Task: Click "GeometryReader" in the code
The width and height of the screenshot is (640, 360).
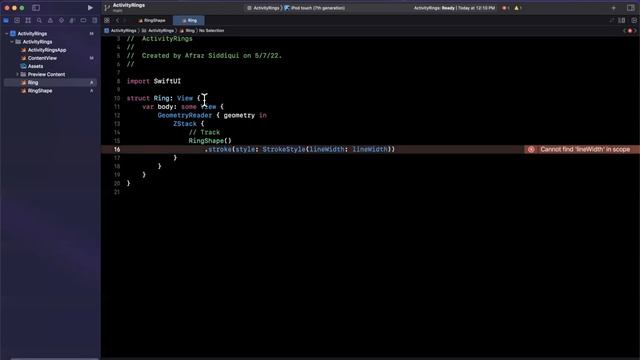Action: [184, 116]
